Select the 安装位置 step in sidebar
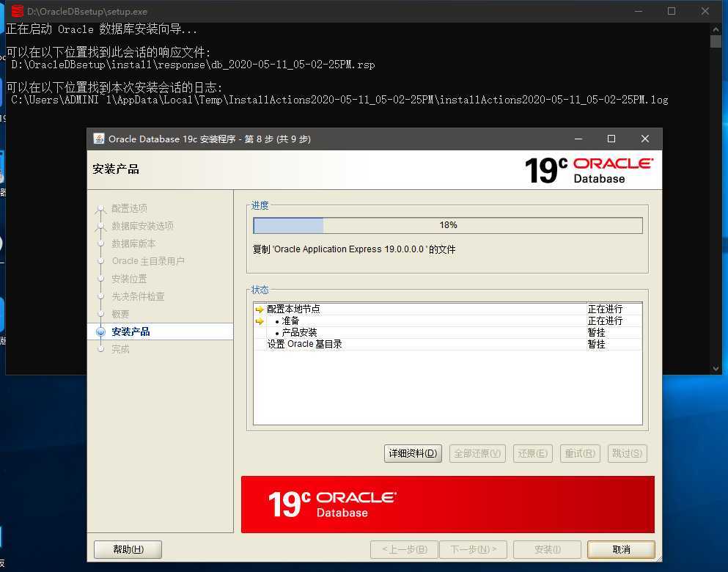 coord(129,279)
